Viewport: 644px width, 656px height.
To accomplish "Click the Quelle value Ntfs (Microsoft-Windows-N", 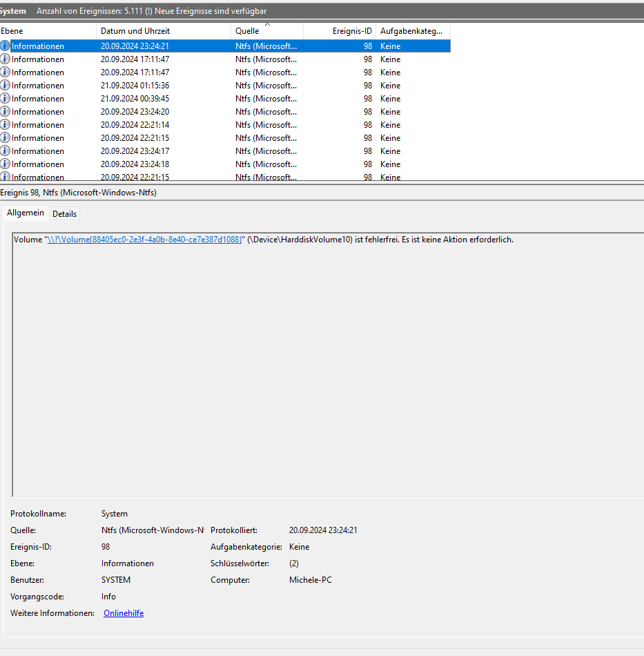I will (153, 530).
